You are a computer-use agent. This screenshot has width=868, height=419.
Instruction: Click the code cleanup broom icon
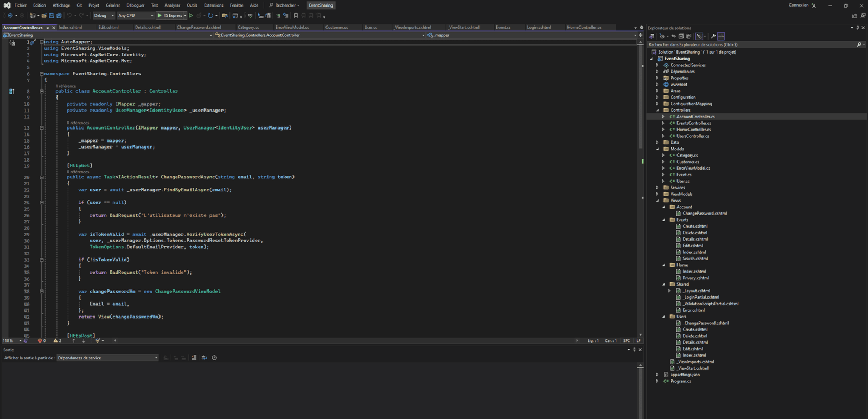[x=98, y=341]
